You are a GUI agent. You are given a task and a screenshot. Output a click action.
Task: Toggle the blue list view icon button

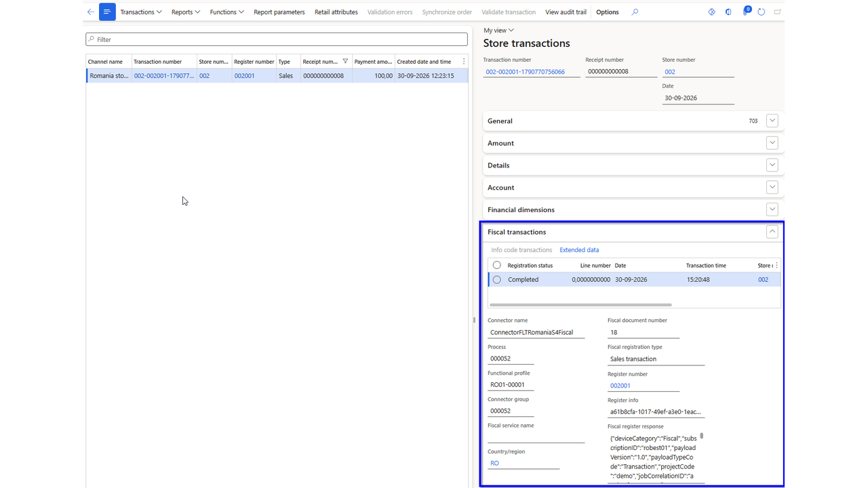coord(107,12)
